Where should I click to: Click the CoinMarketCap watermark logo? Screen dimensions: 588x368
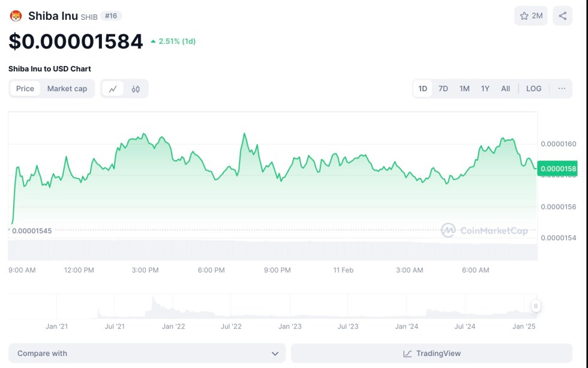pyautogui.click(x=448, y=230)
